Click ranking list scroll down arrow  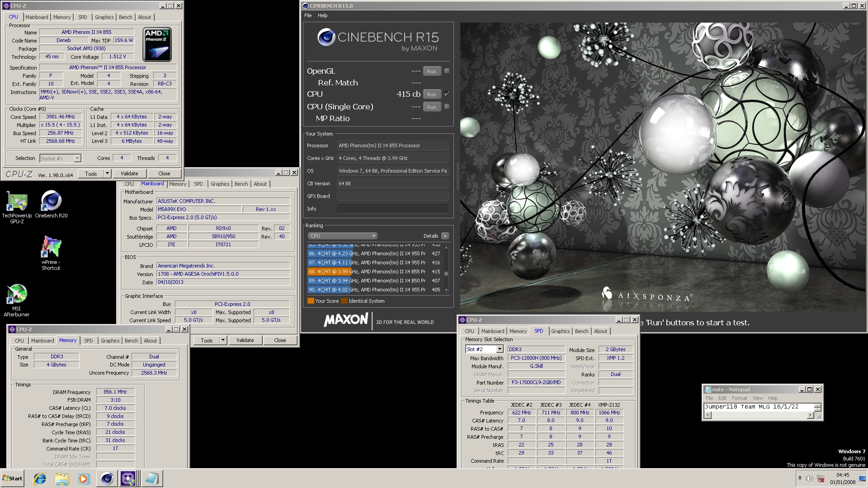pos(446,290)
